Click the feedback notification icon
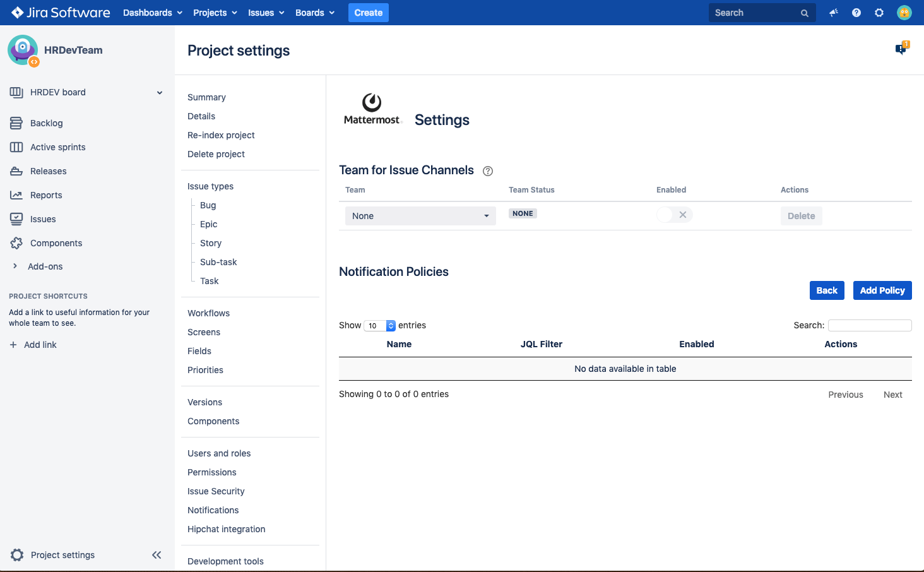Viewport: 924px width, 572px height. tap(901, 49)
